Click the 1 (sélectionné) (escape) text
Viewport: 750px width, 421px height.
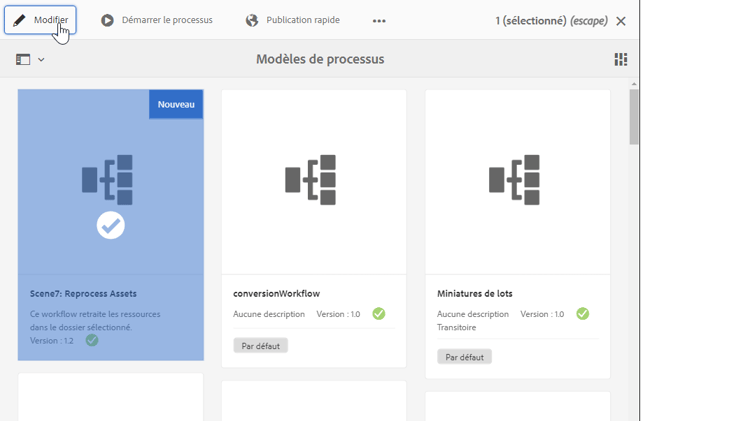click(551, 21)
